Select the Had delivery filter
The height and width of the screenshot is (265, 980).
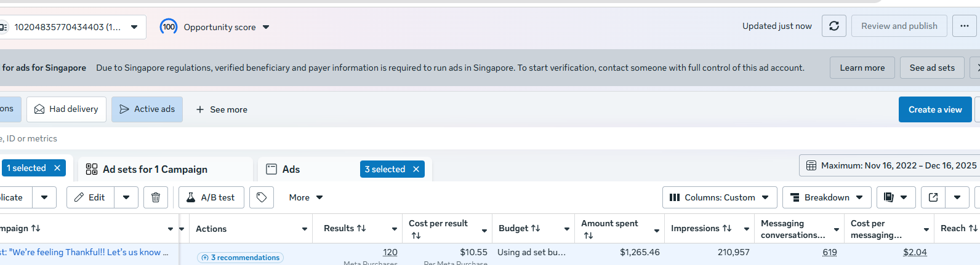[66, 109]
